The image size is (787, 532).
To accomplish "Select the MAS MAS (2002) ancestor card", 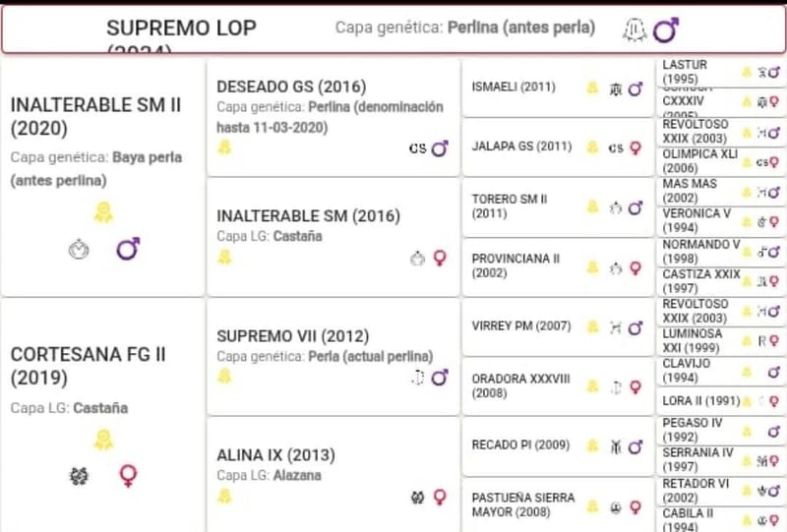I will point(691,191).
